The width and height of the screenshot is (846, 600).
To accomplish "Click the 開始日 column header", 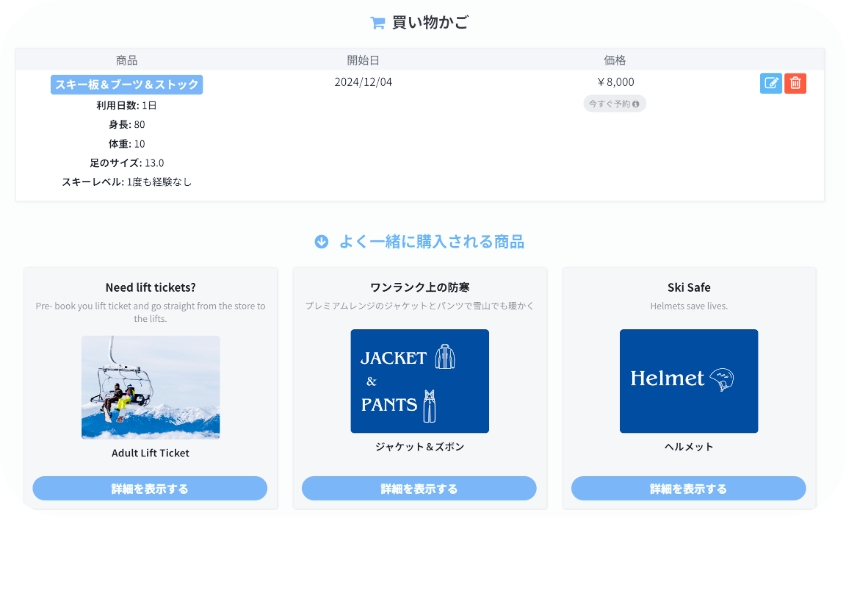I will (x=363, y=60).
